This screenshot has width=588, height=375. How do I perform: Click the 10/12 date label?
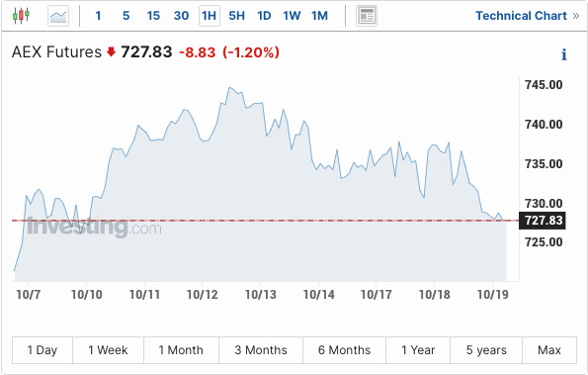click(203, 295)
